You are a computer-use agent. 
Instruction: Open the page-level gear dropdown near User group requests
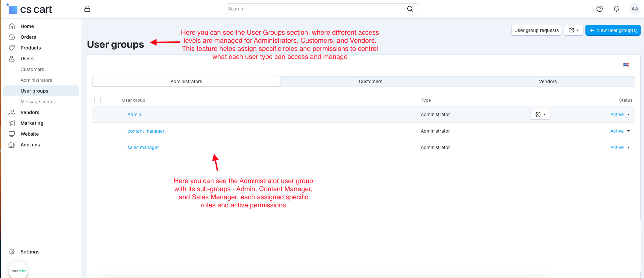(573, 30)
